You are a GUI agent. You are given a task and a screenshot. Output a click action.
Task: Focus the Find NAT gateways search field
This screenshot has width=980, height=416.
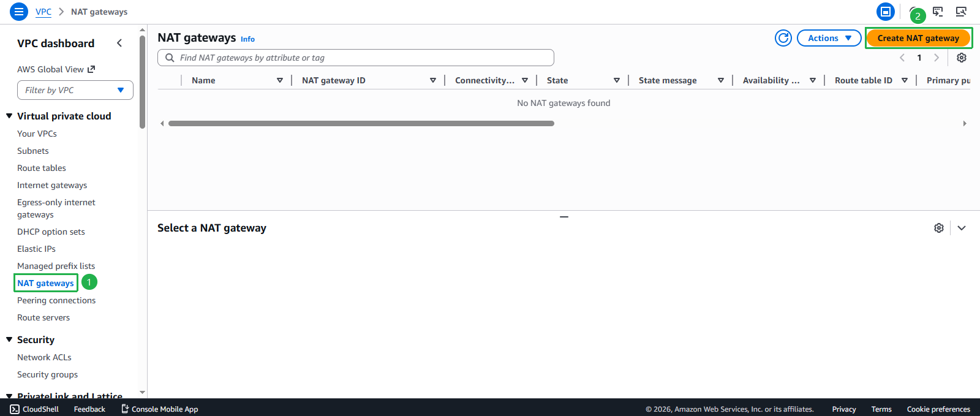pyautogui.click(x=356, y=58)
